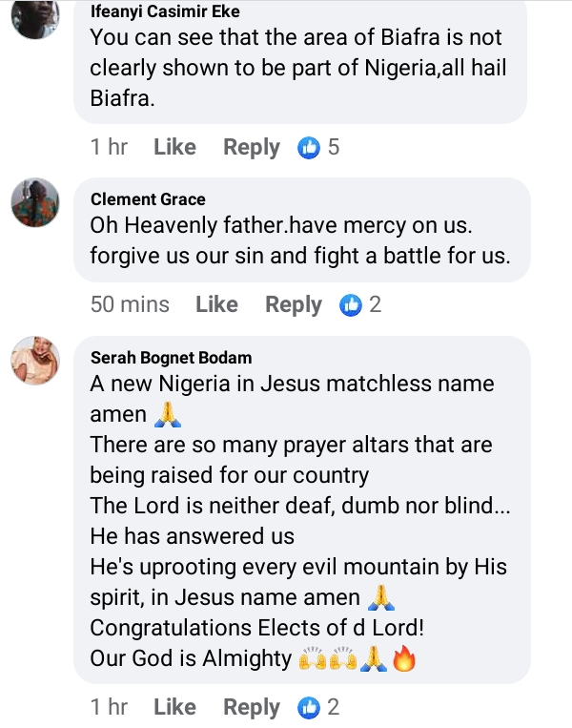The height and width of the screenshot is (728, 572).
Task: Click the 1 hr timestamp on Ifeanyi's comment
Action: 110,148
